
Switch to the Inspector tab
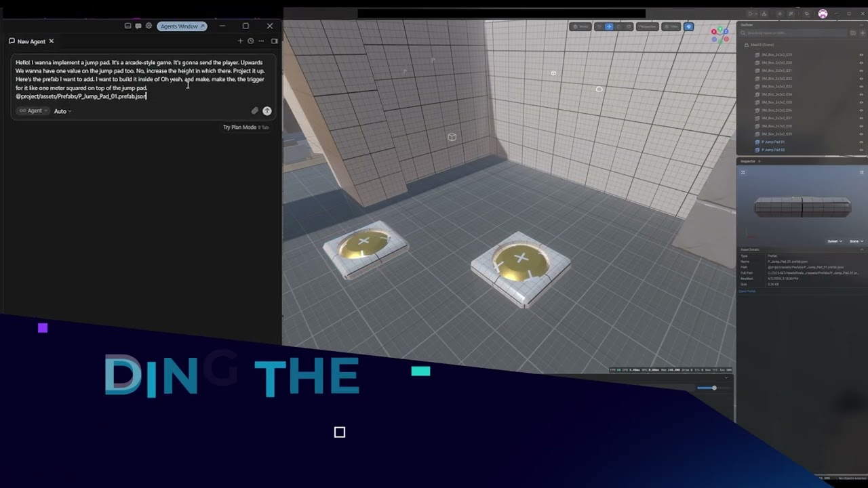click(748, 161)
